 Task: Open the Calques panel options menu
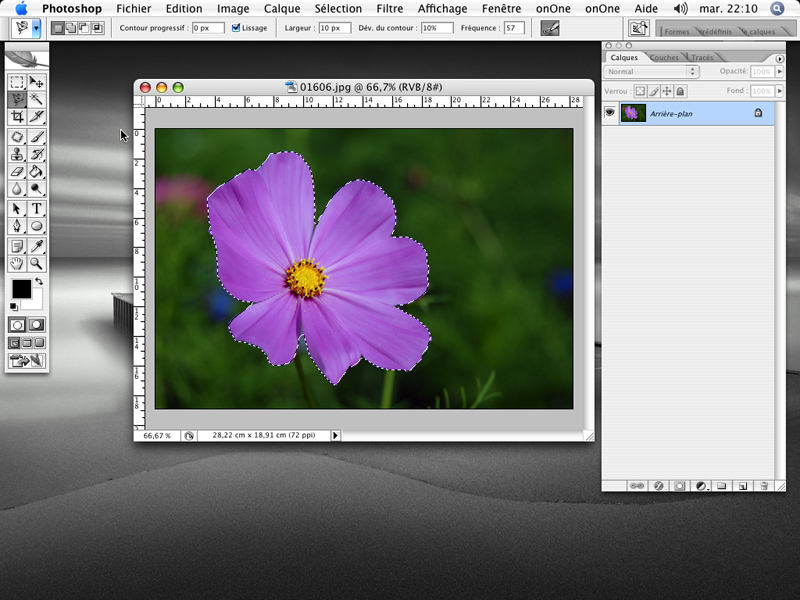point(780,59)
